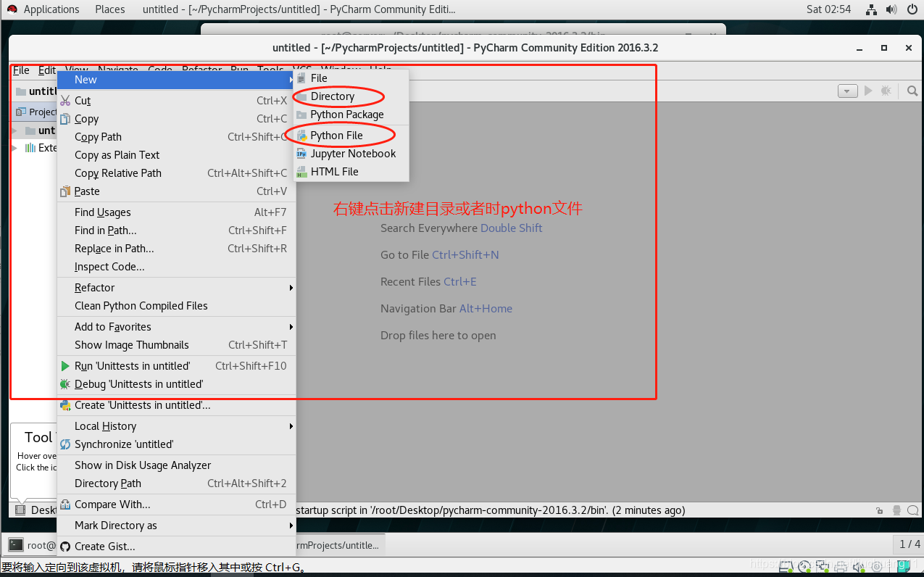Click the disabled Debug bug in the toolbar
The height and width of the screenshot is (577, 924).
886,91
